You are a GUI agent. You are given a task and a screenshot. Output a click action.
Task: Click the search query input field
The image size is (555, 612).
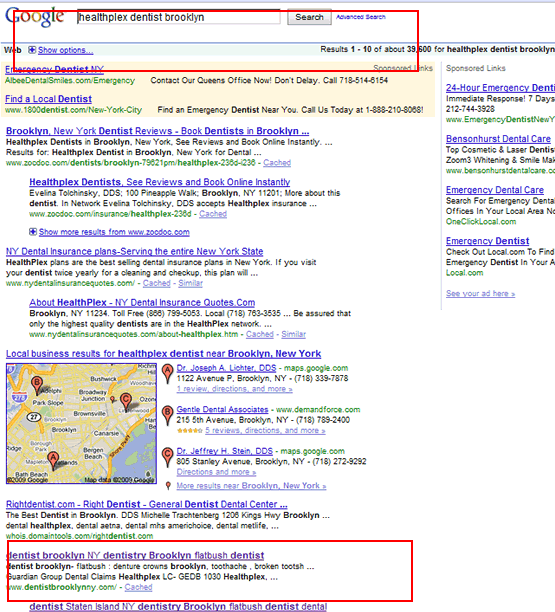(179, 17)
